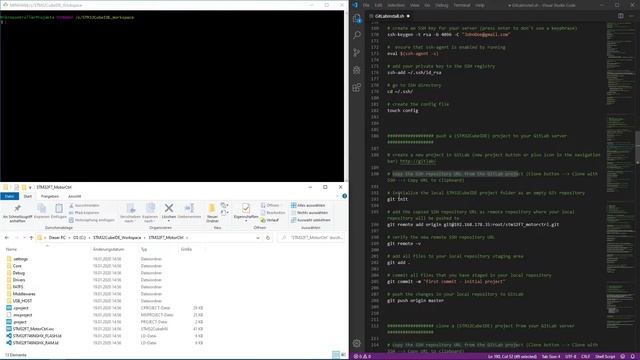This screenshot has height=360, width=640.
Task: Open the recent locations dropdown arrow
Action: click(24, 238)
